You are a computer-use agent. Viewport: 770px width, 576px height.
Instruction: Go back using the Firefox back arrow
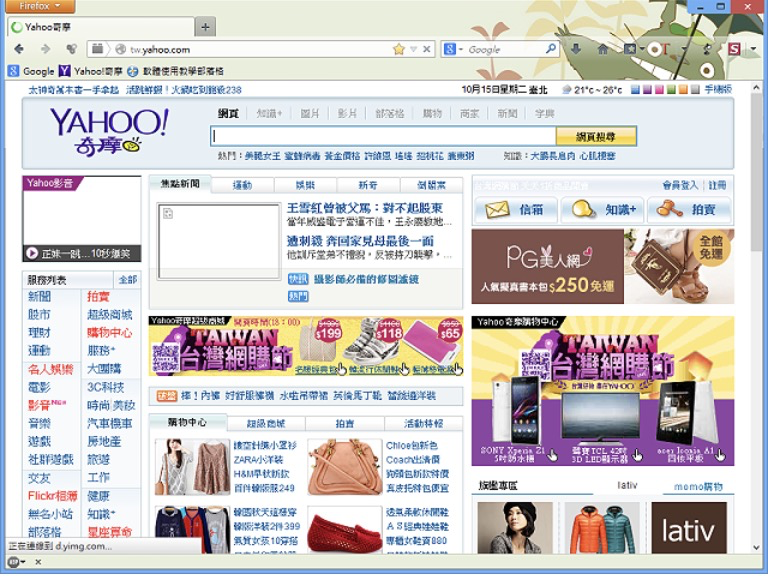coord(19,49)
